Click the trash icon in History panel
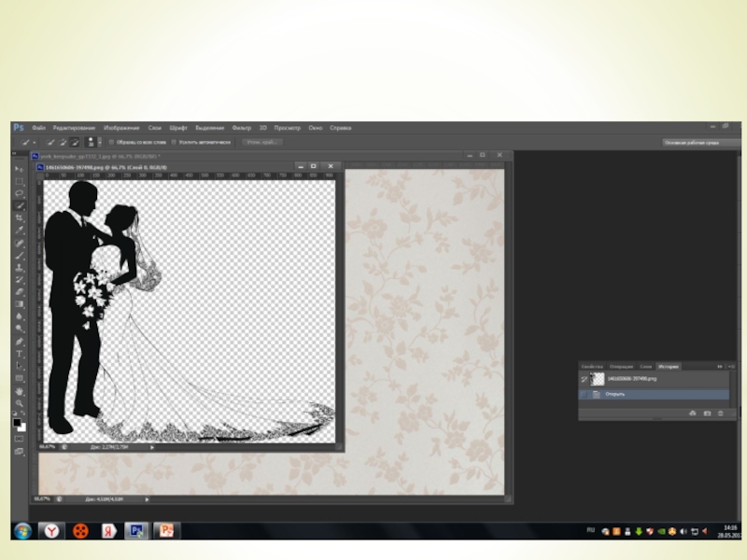Viewport: 747px width, 560px height. 721,413
